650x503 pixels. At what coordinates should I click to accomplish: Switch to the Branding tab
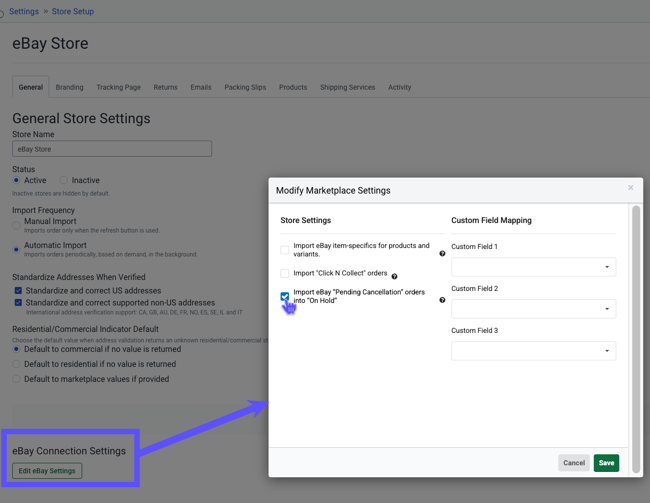(x=70, y=87)
